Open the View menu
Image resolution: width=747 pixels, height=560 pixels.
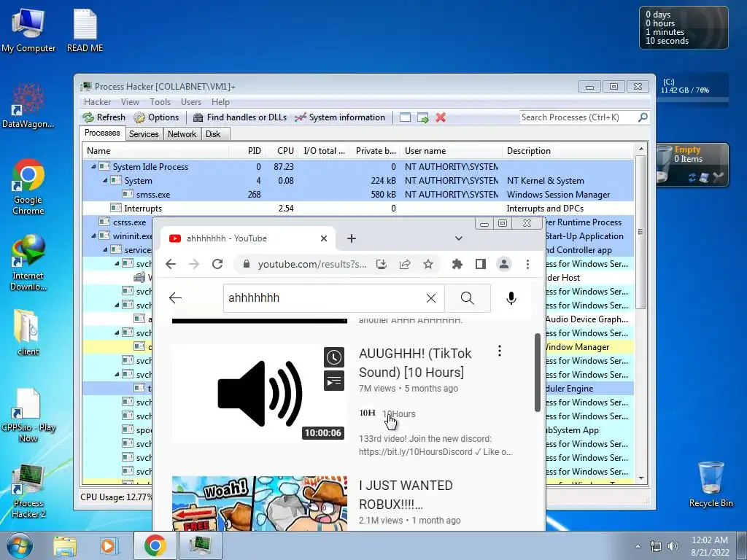click(130, 102)
